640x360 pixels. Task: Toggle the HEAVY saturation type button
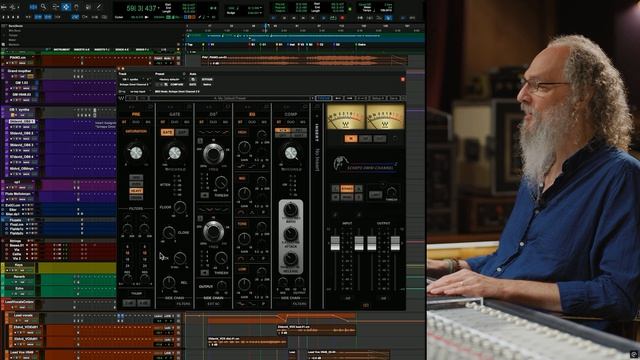(136, 191)
